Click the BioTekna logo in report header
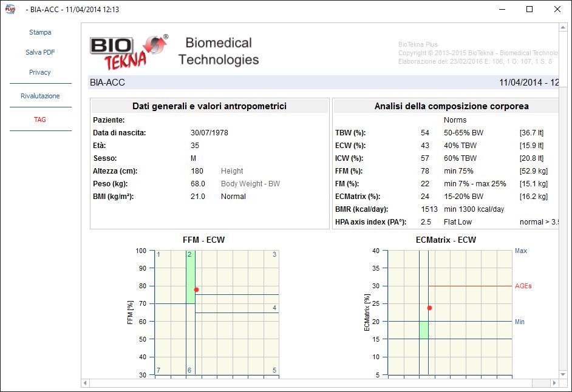 [x=129, y=52]
